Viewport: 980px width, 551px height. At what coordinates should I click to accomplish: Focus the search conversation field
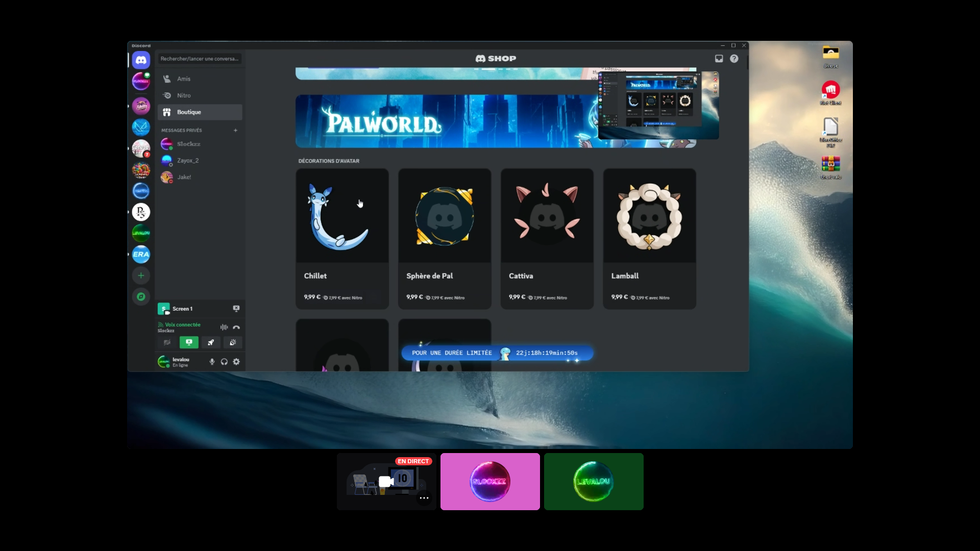(x=200, y=59)
